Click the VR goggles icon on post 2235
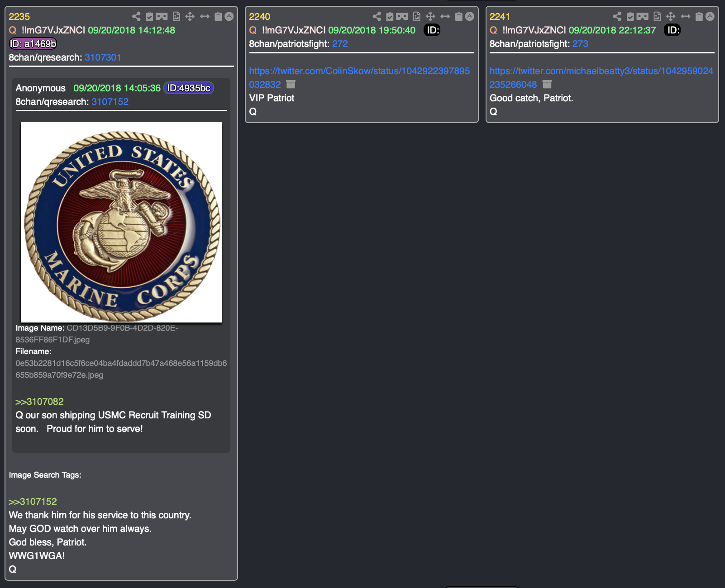Viewport: 725px width, 588px height. [162, 17]
